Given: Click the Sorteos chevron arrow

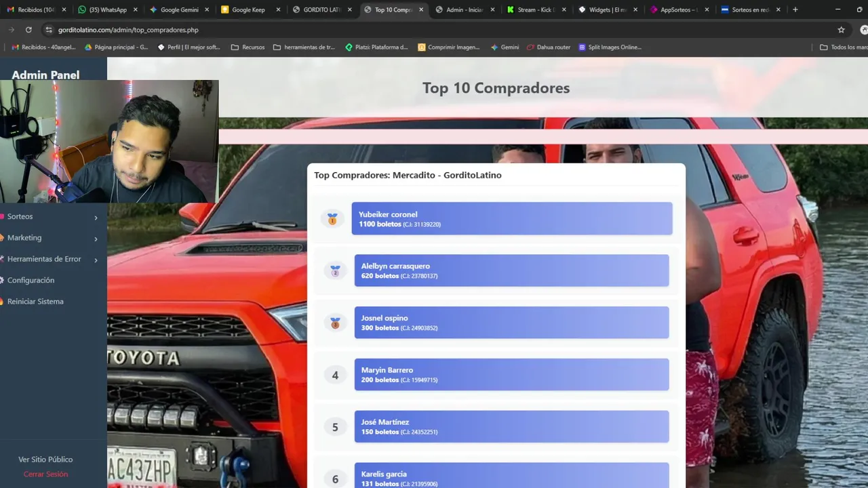Looking at the screenshot, I should (x=96, y=218).
